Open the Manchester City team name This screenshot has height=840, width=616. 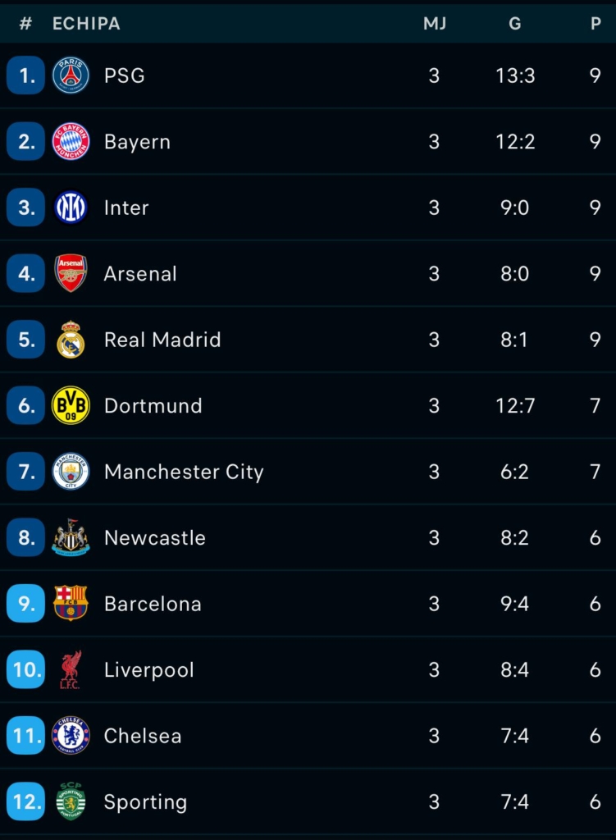[x=184, y=472]
